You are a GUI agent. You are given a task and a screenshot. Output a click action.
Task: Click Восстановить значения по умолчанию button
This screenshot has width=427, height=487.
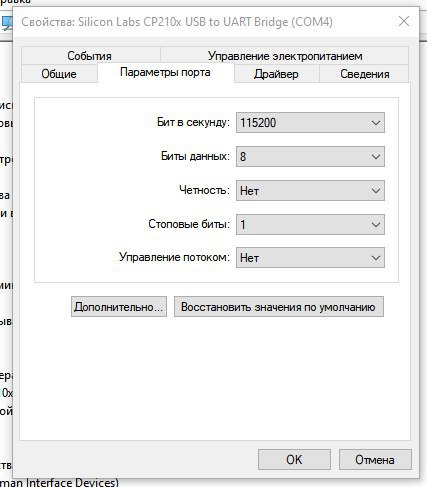point(279,307)
